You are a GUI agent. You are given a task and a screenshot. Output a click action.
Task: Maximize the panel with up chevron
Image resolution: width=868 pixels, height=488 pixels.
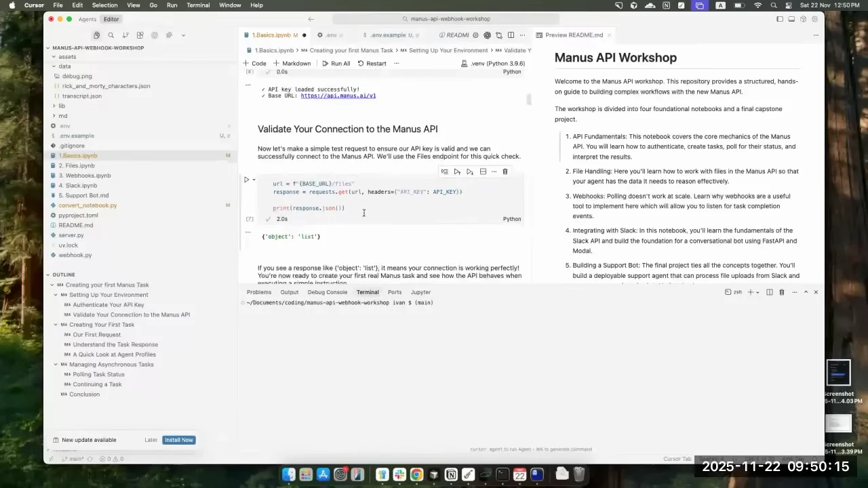point(806,292)
